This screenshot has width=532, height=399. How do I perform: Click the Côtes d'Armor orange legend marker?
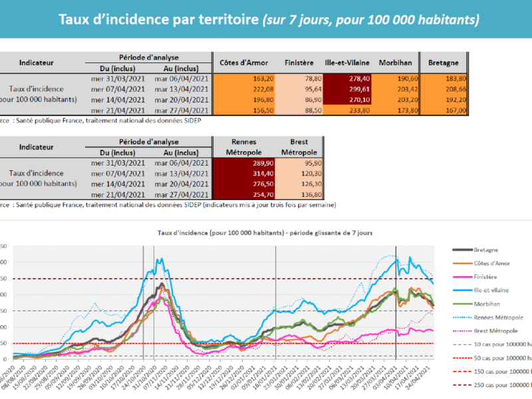coord(462,263)
